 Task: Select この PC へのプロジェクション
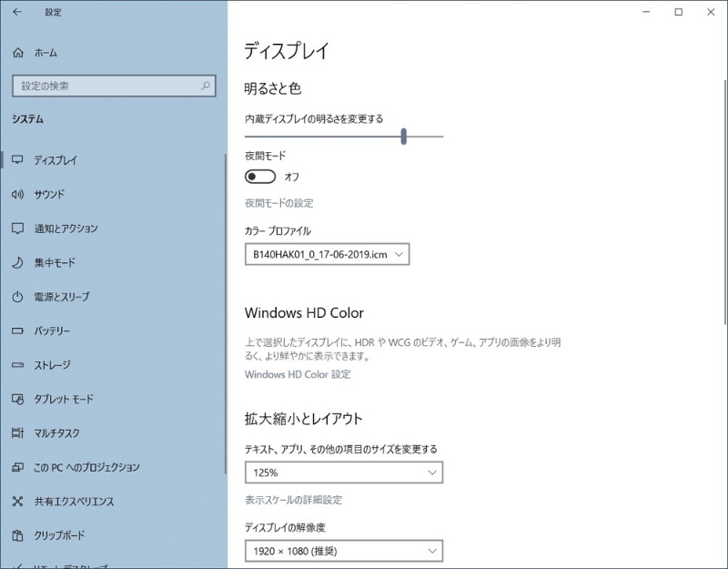pyautogui.click(x=112, y=467)
